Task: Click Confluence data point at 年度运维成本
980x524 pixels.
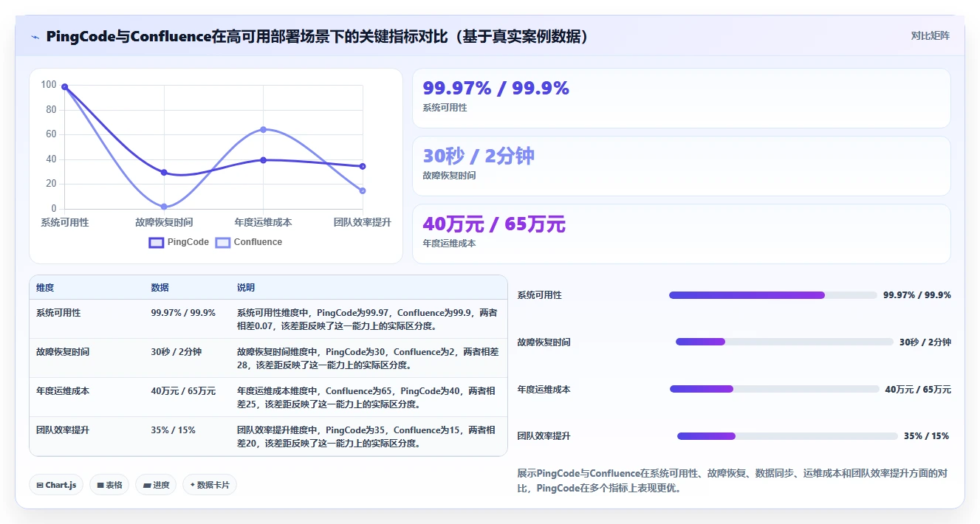Action: (263, 129)
